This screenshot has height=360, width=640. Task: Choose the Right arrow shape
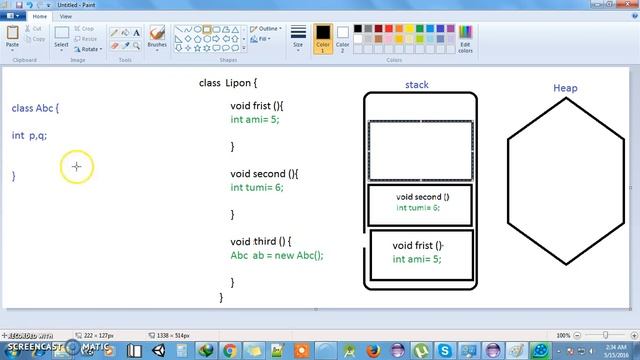[x=216, y=39]
